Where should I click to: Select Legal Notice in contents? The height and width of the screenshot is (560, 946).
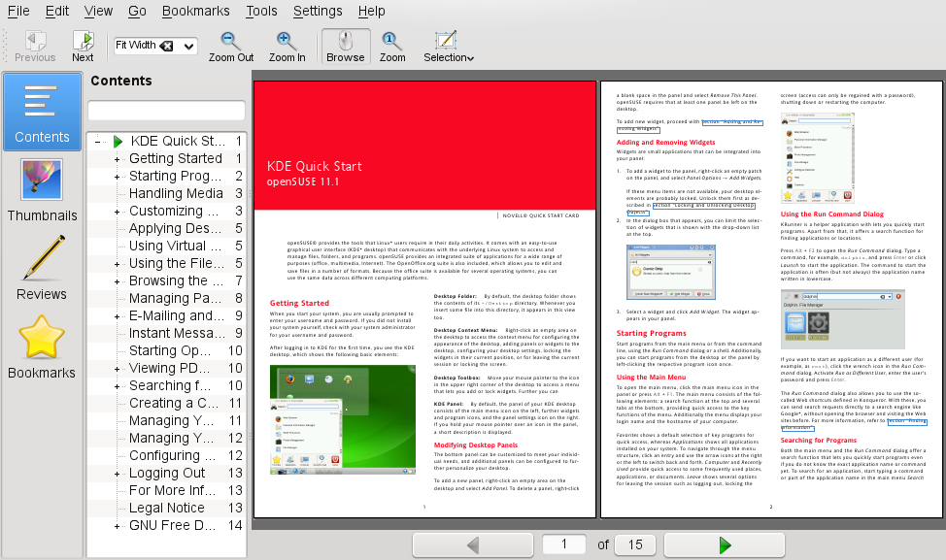166,509
